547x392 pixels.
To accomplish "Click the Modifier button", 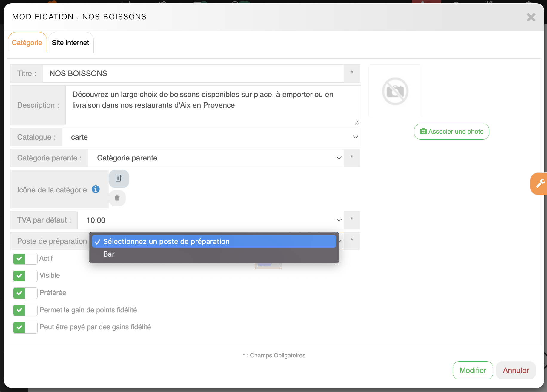I will (x=473, y=370).
